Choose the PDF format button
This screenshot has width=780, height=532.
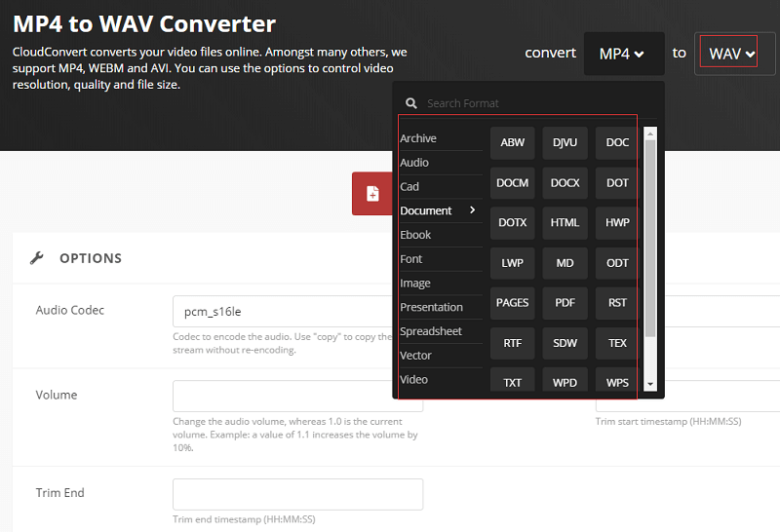pyautogui.click(x=565, y=303)
